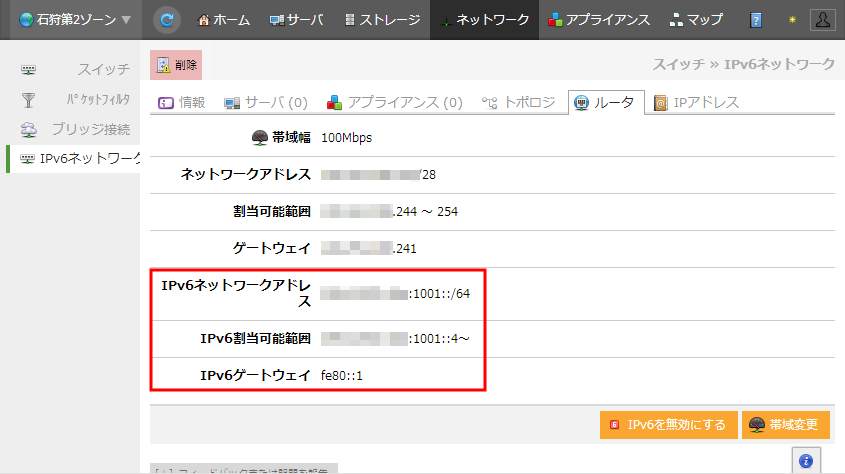Open the 石狩第2ゾーン zone dropdown
Image resolution: width=845 pixels, height=474 pixels.
pos(68,20)
